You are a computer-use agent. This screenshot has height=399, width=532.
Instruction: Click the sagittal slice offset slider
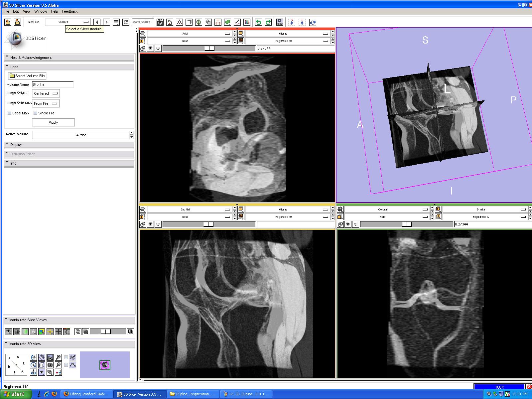click(x=209, y=224)
